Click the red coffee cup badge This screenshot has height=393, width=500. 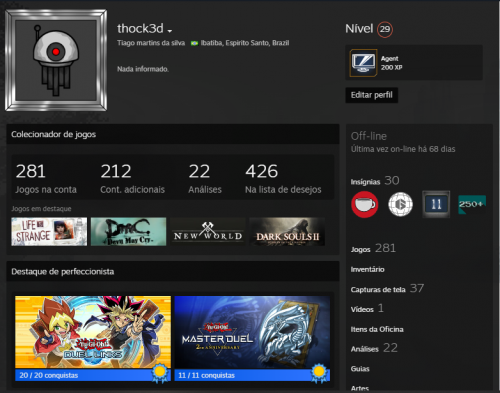click(x=365, y=204)
